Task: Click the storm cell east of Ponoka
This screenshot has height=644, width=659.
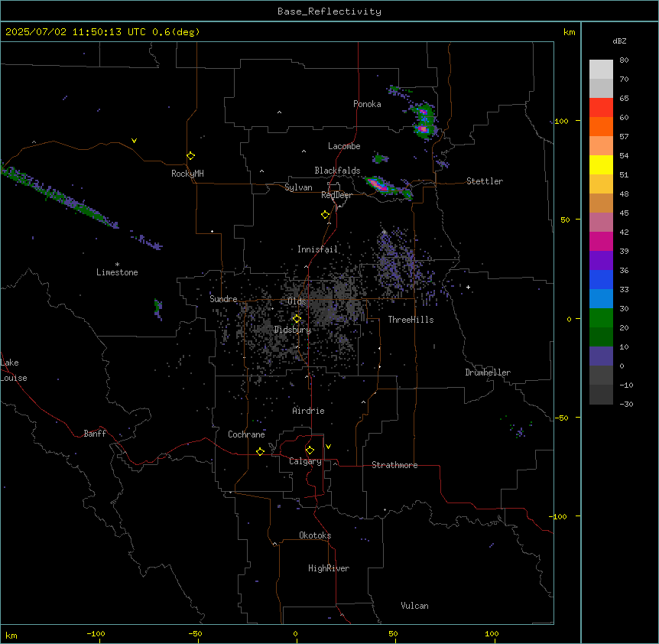Action: [x=424, y=121]
